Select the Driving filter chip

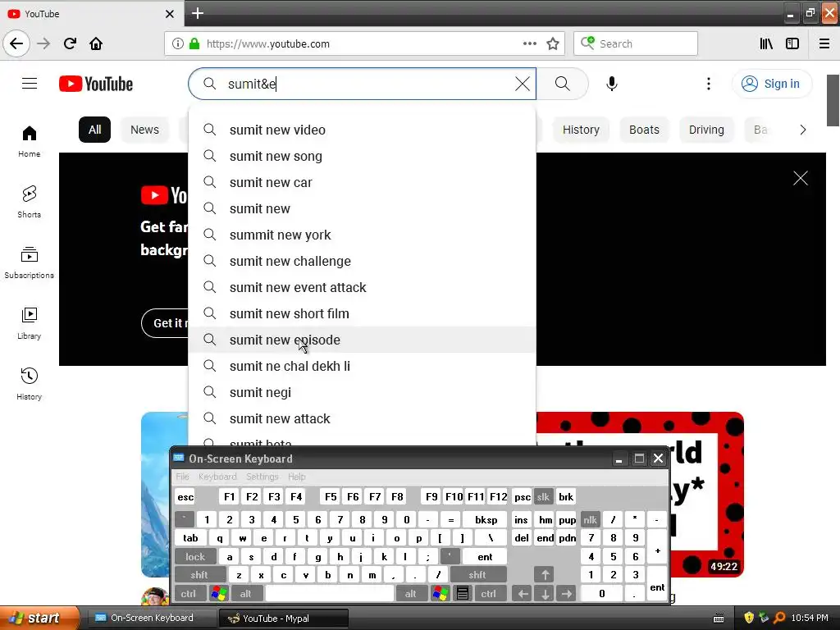point(706,130)
